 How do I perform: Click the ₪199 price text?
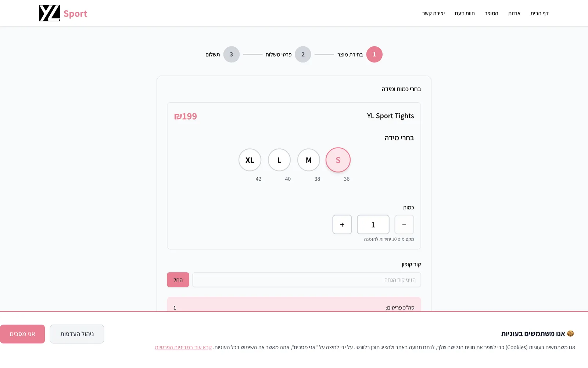coord(186,116)
